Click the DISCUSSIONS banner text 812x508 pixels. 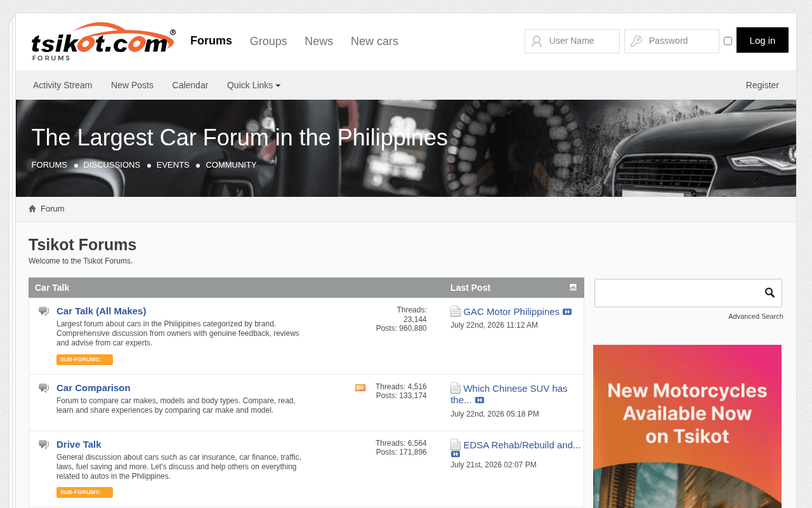click(112, 165)
